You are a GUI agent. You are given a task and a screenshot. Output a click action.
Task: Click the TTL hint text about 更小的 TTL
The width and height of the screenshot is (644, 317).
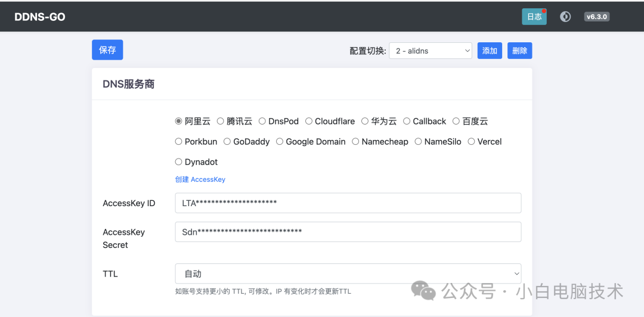pos(263,291)
